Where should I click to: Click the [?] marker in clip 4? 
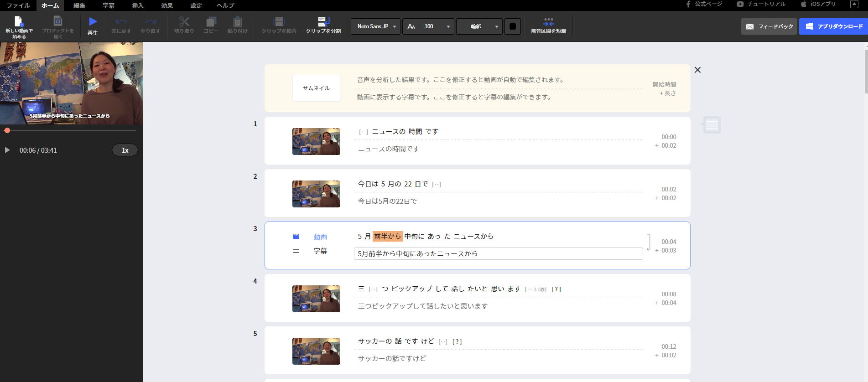click(x=556, y=289)
